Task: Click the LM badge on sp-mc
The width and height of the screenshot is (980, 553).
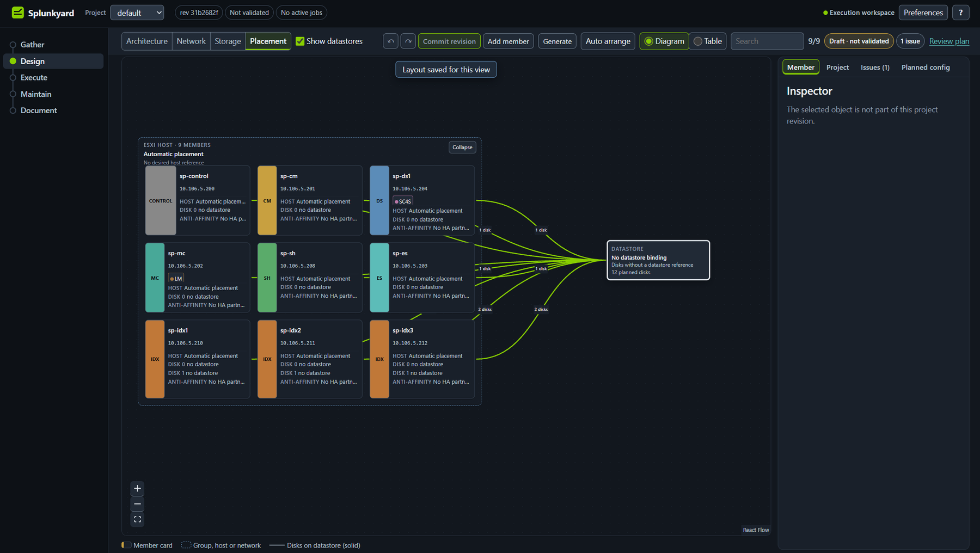Action: (x=176, y=279)
